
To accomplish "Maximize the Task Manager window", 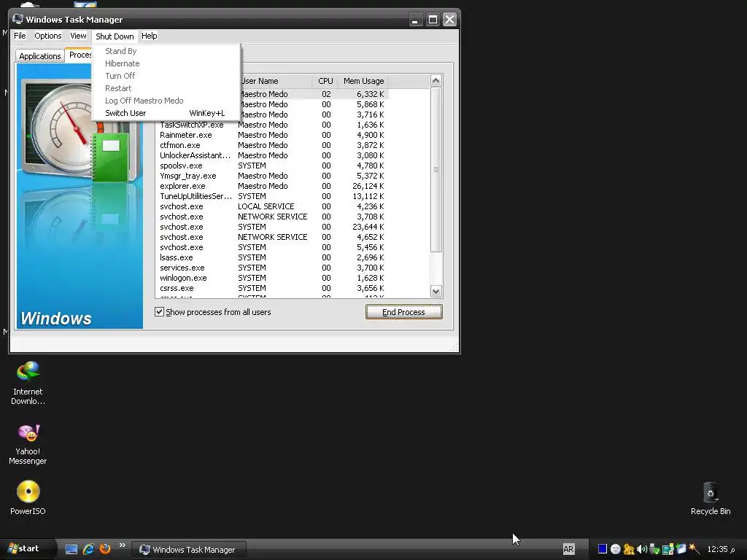I will click(x=433, y=20).
